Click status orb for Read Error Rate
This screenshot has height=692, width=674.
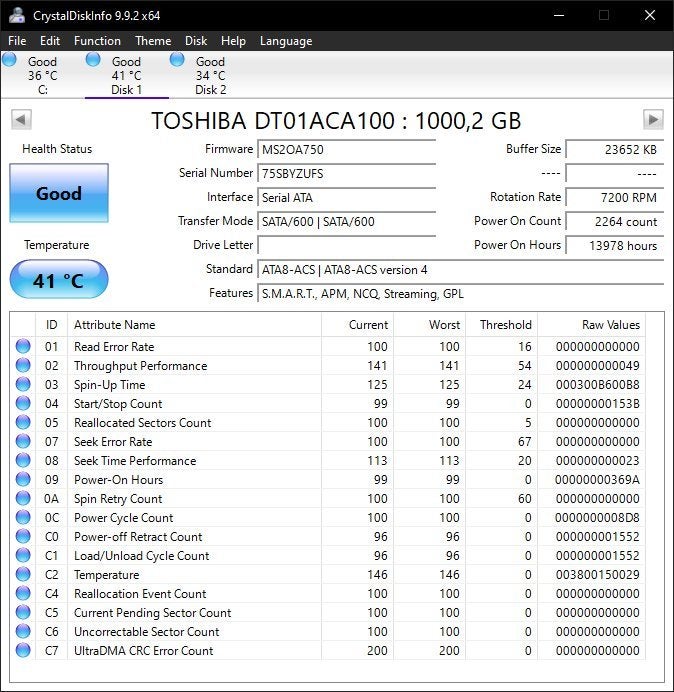click(23, 346)
